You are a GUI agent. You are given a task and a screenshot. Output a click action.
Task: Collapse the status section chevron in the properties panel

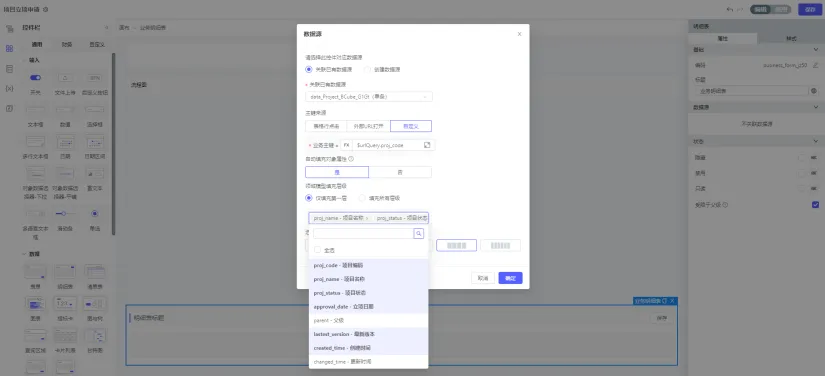click(x=816, y=141)
